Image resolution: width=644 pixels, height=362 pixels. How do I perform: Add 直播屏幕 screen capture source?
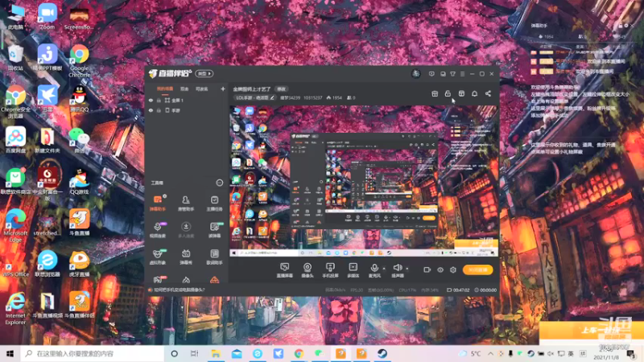tap(285, 270)
